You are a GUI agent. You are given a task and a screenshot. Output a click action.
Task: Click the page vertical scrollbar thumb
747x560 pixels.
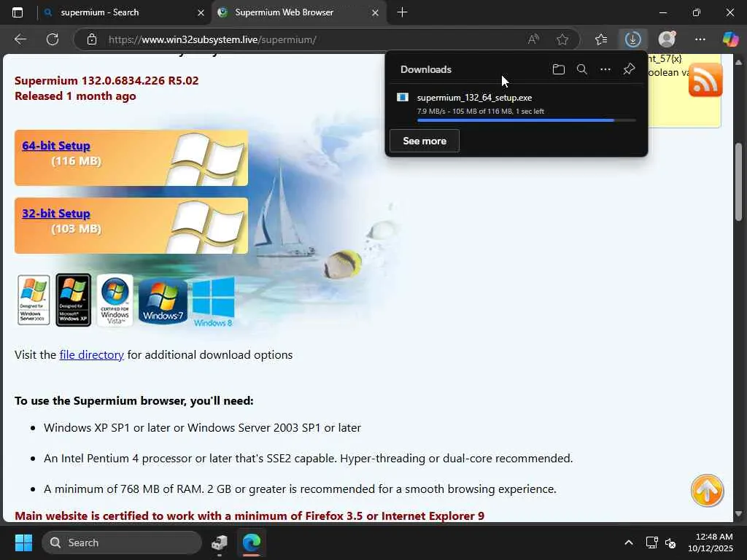click(738, 181)
